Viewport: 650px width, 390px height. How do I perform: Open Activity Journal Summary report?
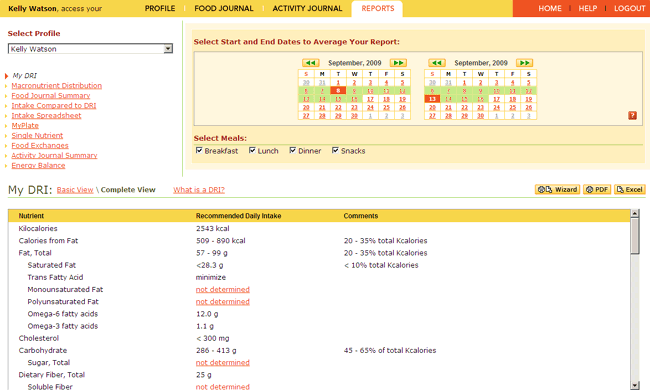(x=54, y=155)
